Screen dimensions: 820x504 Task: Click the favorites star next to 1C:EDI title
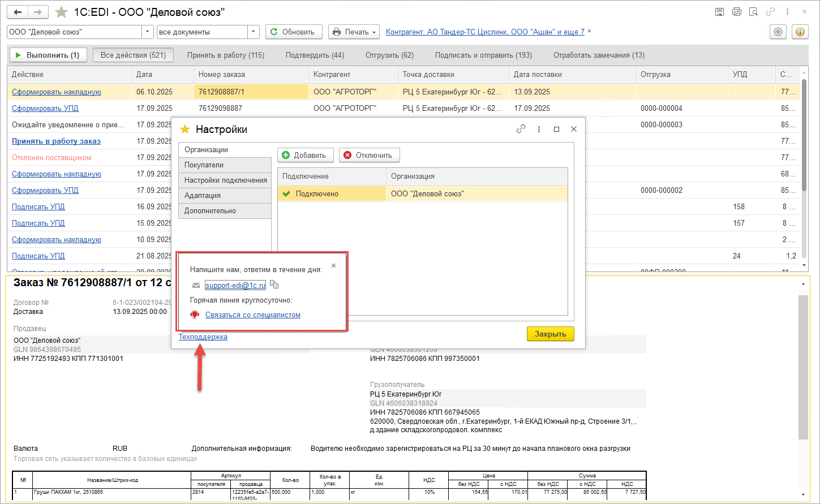[61, 12]
